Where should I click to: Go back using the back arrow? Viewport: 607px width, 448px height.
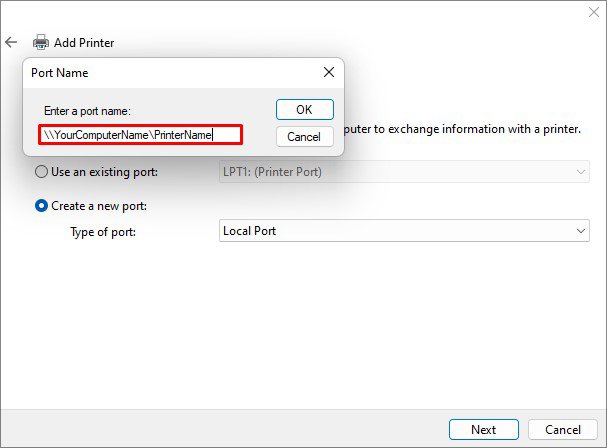(x=12, y=43)
